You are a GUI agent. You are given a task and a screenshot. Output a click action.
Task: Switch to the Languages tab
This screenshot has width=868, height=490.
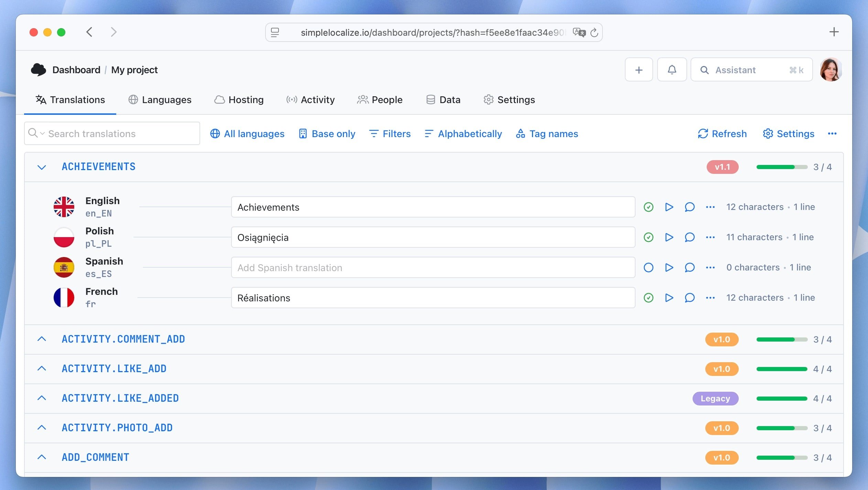160,100
